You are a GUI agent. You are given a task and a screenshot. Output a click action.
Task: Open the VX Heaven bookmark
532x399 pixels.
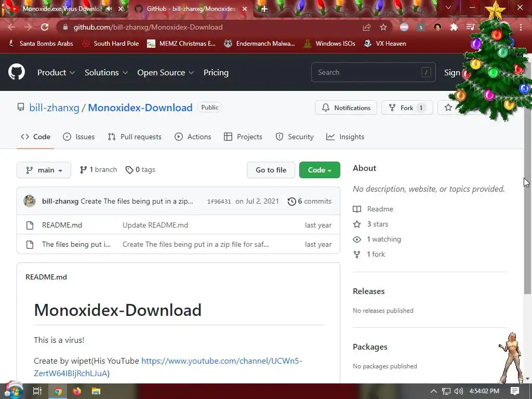click(x=385, y=44)
